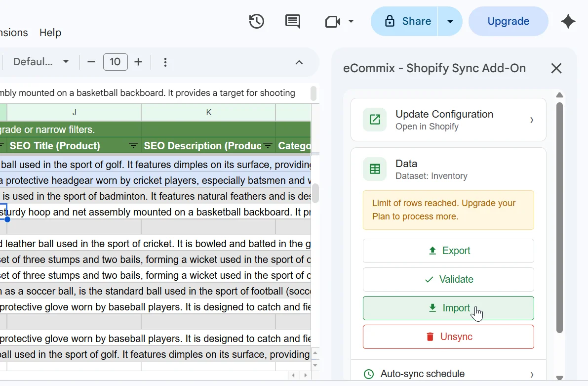Click the font size field showing 10

point(115,62)
